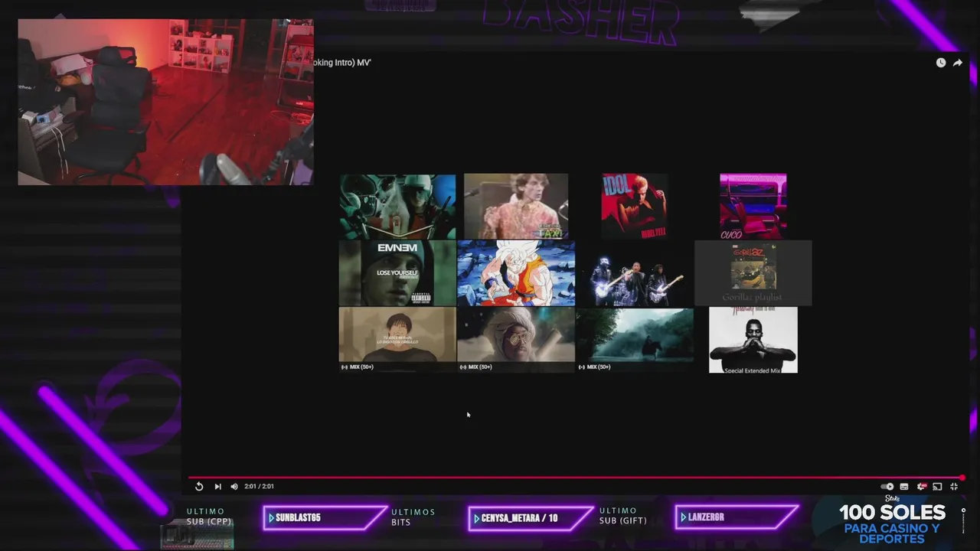Open the Billy Idol Rebel Yell thumbnail
The image size is (980, 551).
pyautogui.click(x=634, y=207)
